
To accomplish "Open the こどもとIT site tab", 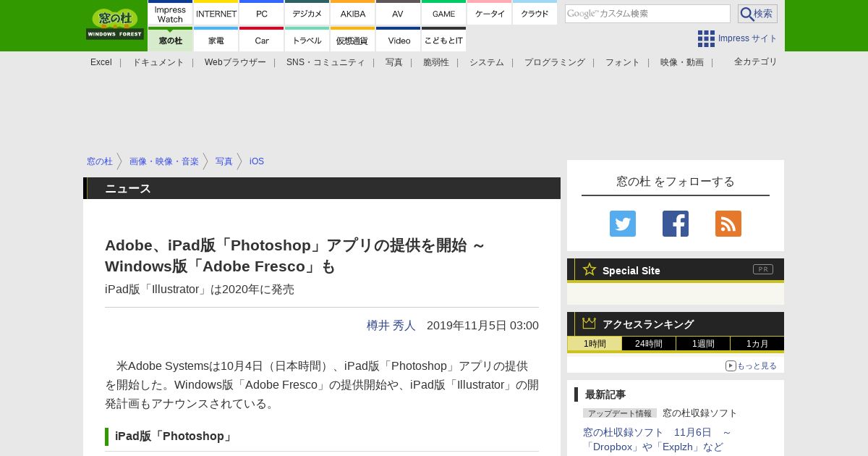I will coord(443,40).
